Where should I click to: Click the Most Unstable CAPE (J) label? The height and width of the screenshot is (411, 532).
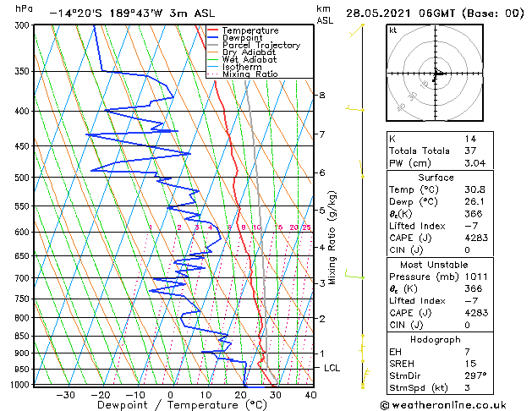click(410, 313)
